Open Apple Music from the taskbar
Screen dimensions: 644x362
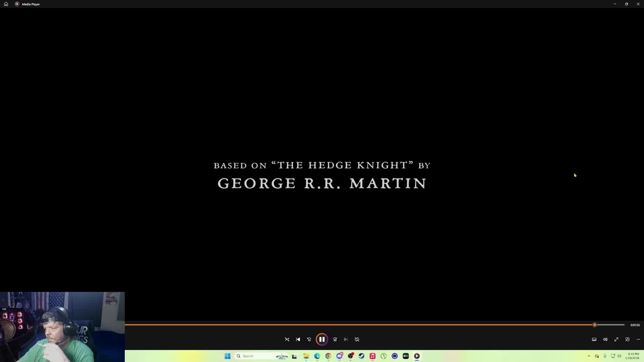(x=372, y=356)
